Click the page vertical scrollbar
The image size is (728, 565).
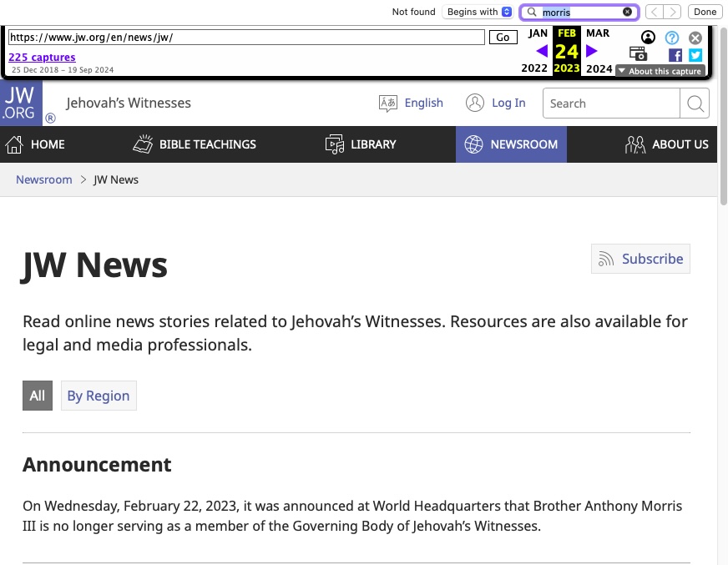723,116
